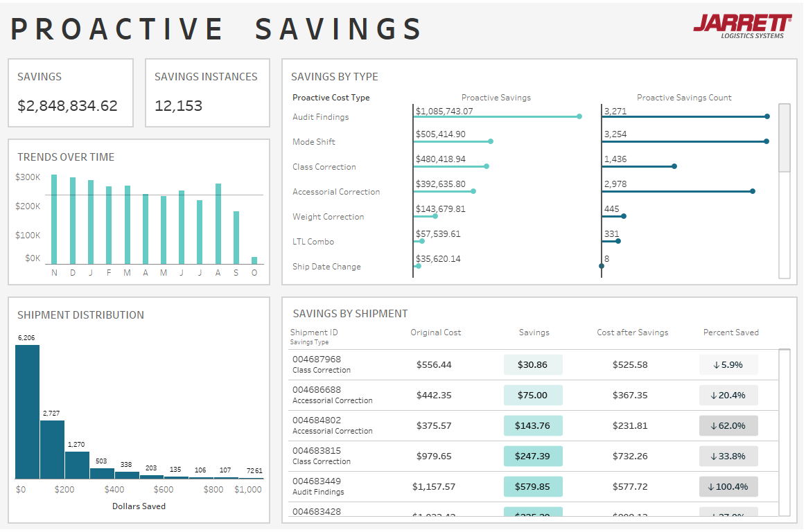Click the 445 Weight Correction count value
The image size is (806, 532).
(612, 209)
